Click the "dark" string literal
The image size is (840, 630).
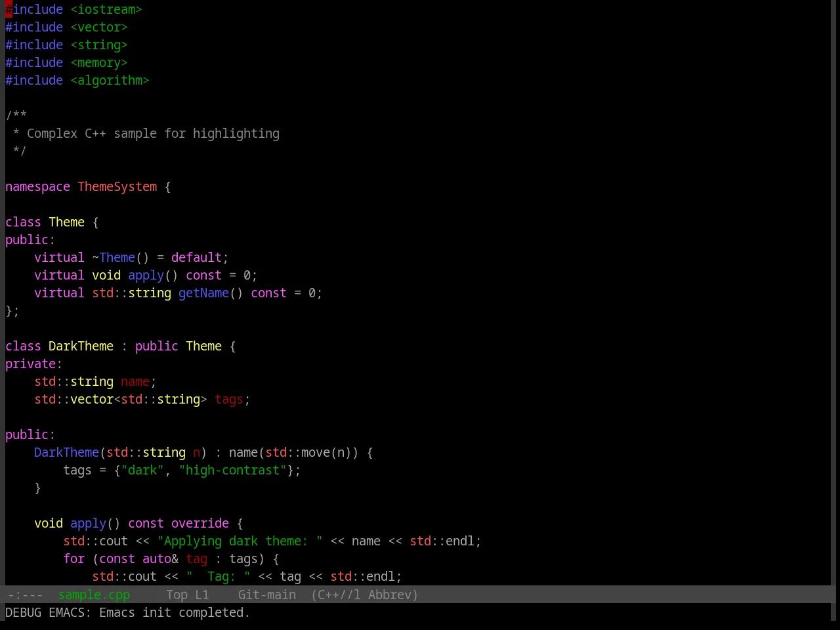pyautogui.click(x=142, y=470)
